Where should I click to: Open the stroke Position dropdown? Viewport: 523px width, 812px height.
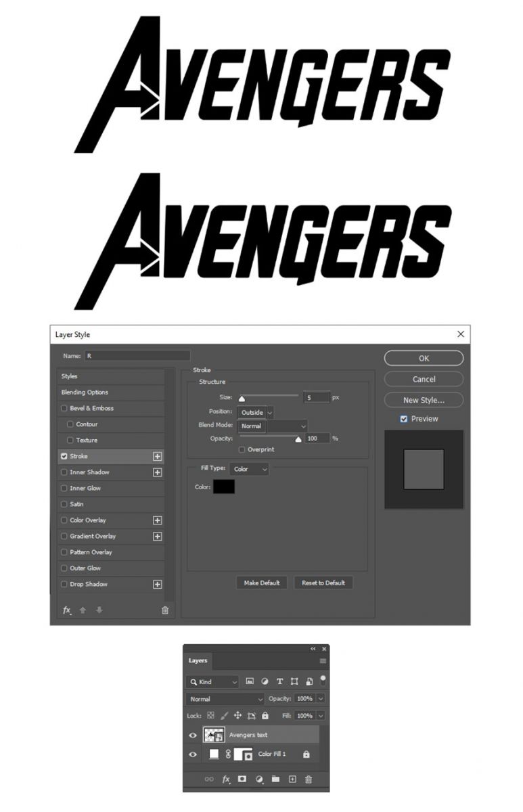coord(255,412)
